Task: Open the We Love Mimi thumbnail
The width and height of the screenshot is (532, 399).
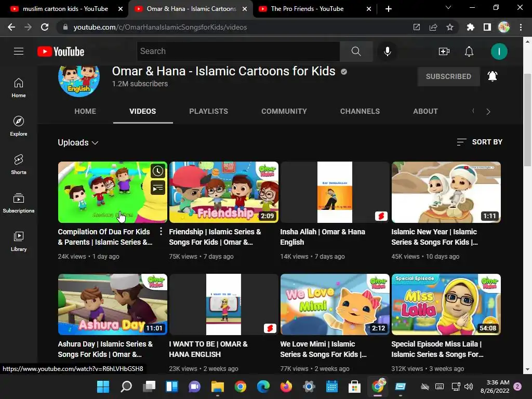Action: click(x=335, y=304)
